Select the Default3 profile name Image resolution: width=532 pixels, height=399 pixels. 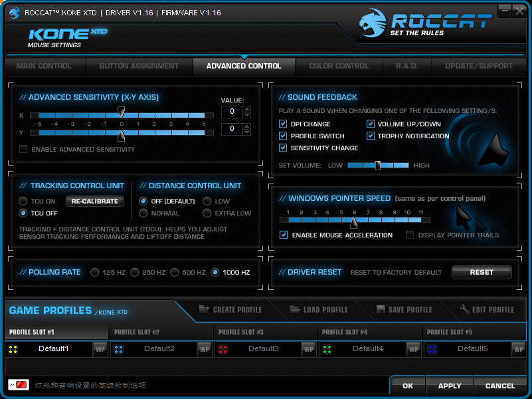point(263,348)
